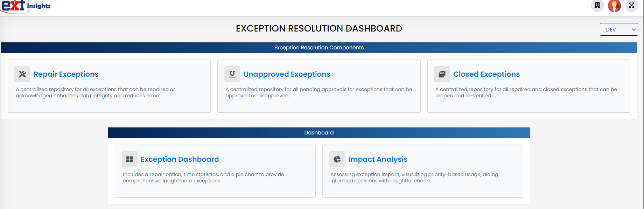Open the Closed Exceptions repository icon
Image resolution: width=644 pixels, height=209 pixels.
[442, 74]
